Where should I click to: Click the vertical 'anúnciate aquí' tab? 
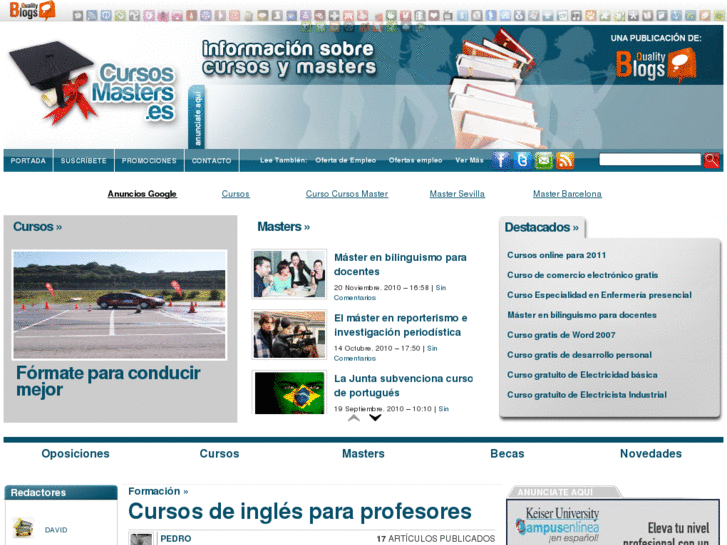tap(197, 117)
